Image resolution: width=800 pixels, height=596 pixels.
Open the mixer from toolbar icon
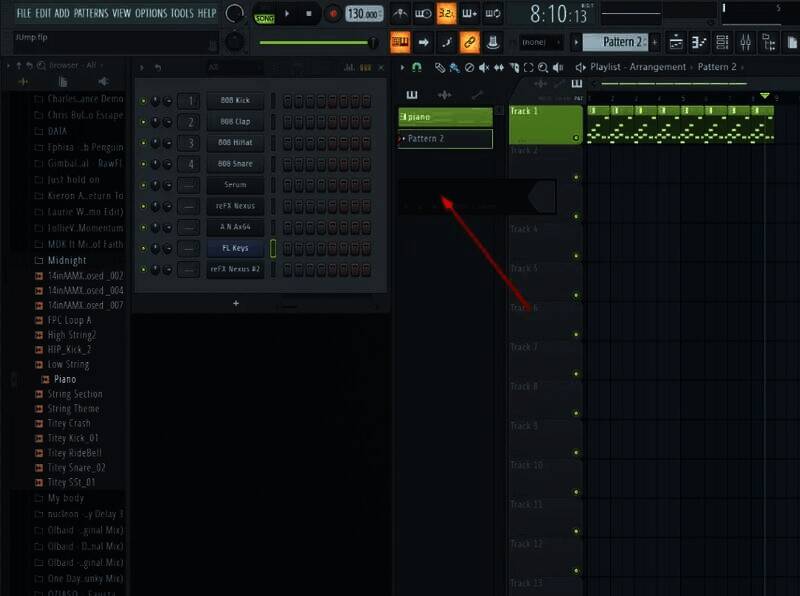pos(746,42)
